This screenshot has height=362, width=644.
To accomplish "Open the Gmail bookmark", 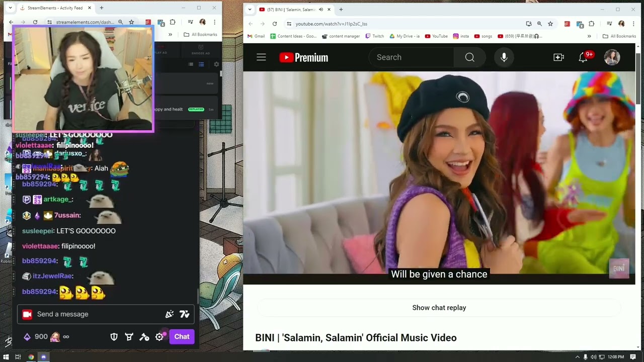I will (256, 36).
